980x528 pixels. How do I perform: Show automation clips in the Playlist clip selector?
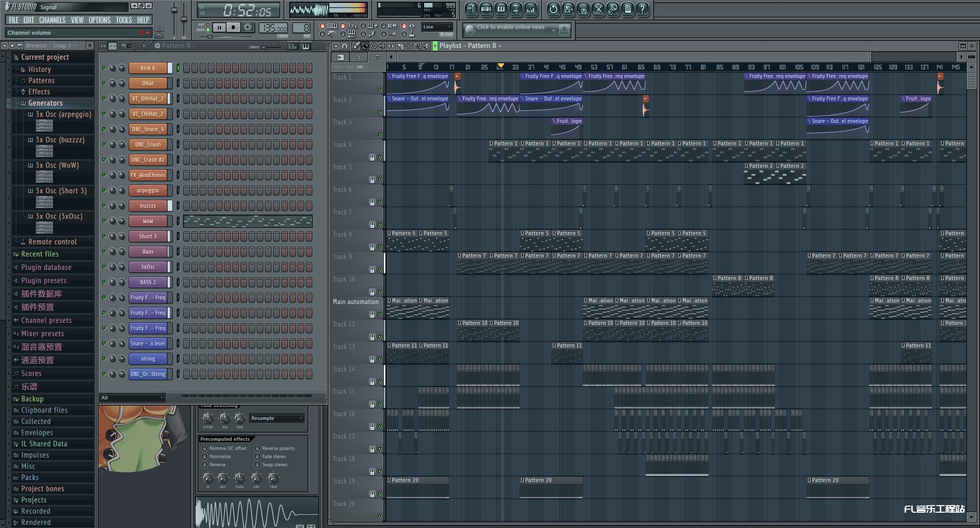[x=359, y=57]
